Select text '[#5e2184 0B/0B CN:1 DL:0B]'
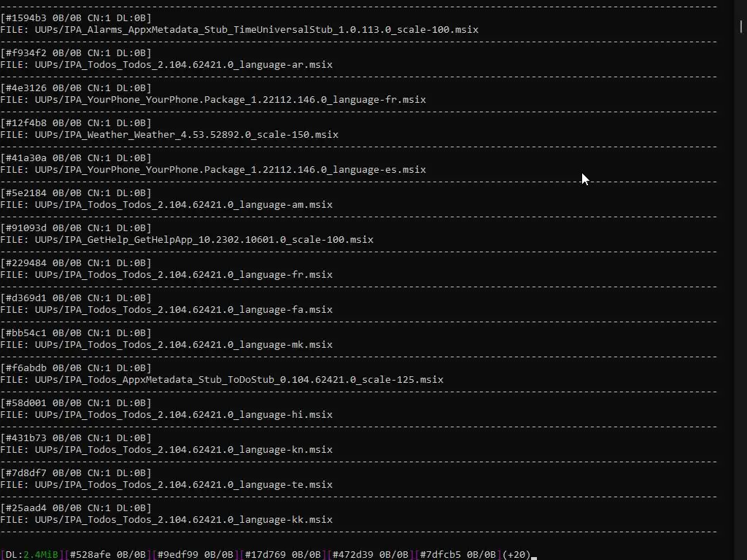 76,192
